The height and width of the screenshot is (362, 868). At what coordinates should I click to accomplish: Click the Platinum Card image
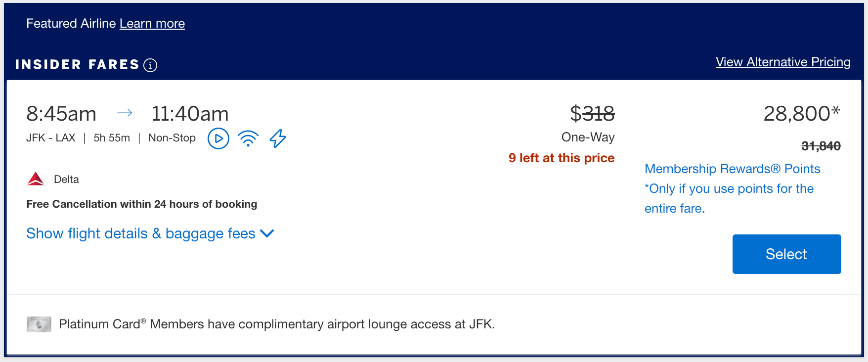pos(39,324)
